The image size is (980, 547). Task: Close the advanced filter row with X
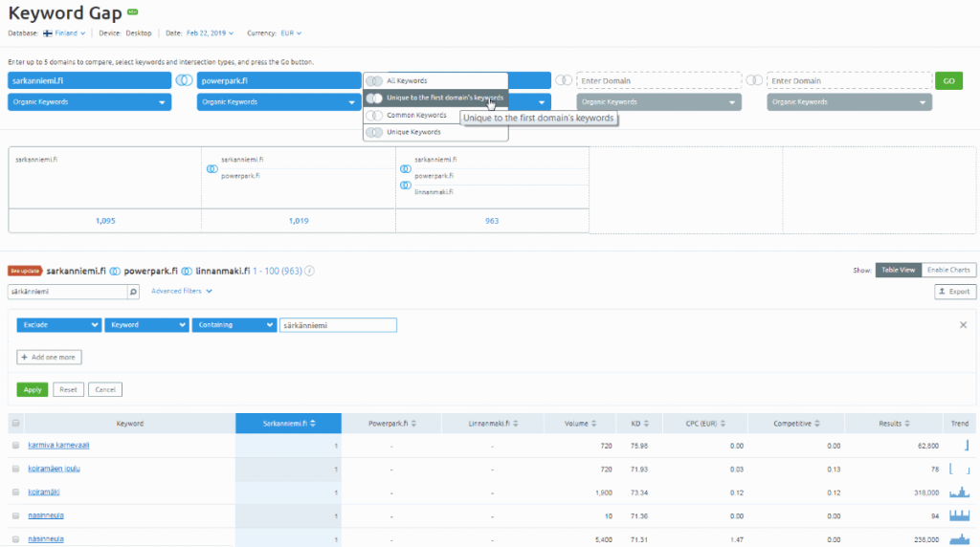tap(963, 325)
